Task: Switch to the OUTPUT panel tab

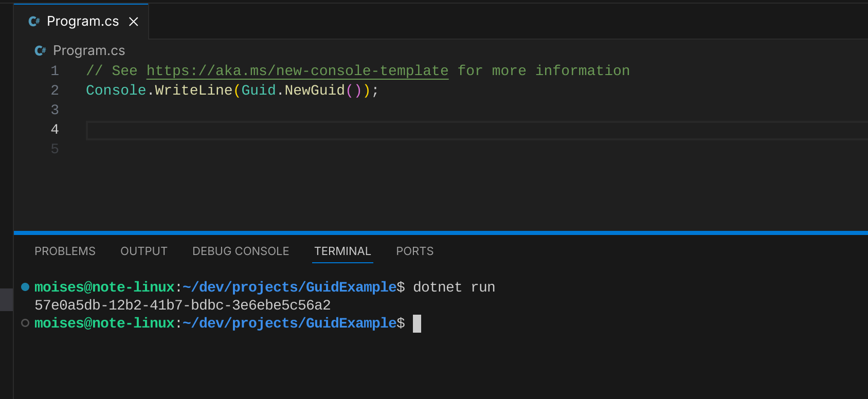Action: click(x=144, y=251)
